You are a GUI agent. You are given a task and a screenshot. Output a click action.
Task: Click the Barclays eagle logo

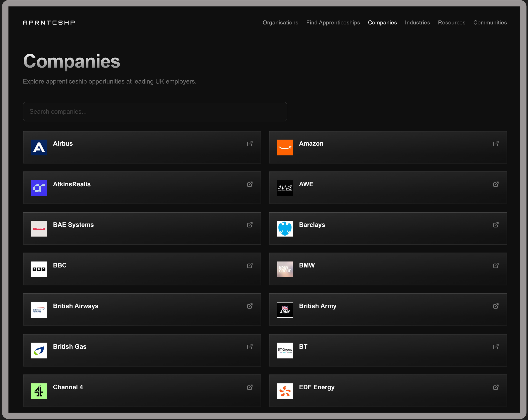pos(285,228)
